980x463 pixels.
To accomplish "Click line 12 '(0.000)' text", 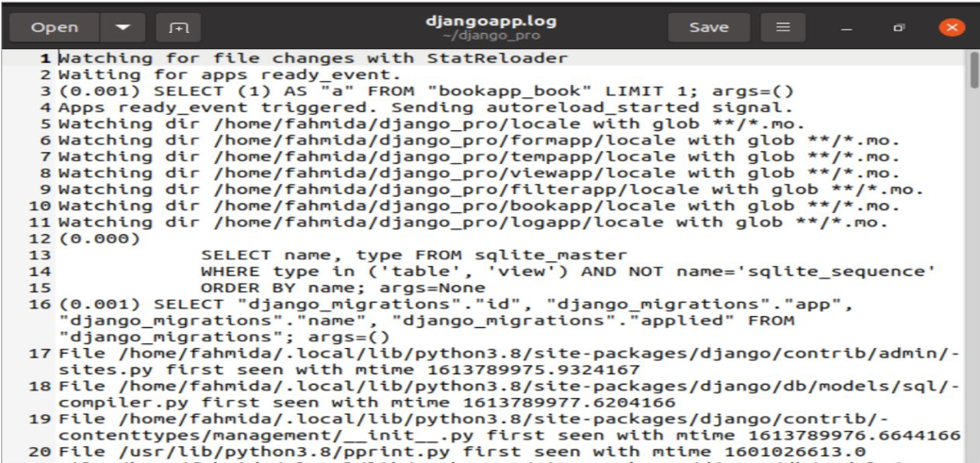I will [x=100, y=239].
